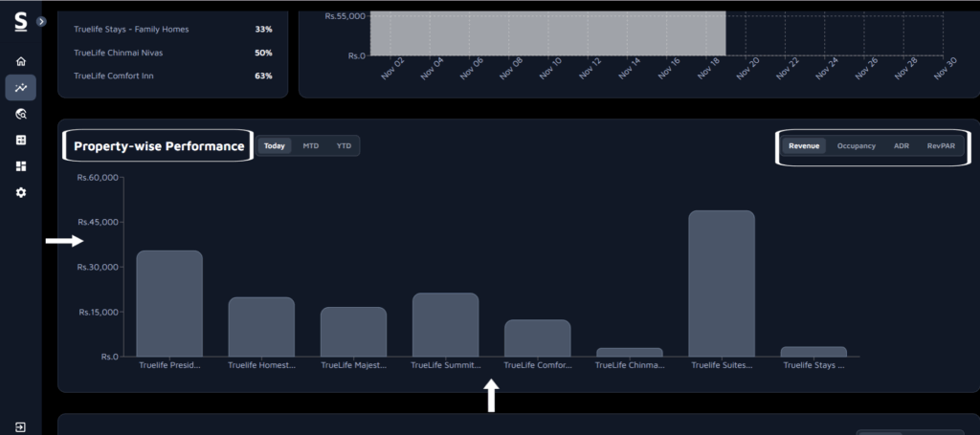The height and width of the screenshot is (435, 980).
Task: Open the calculator-grid sidebar icon
Action: [x=21, y=141]
